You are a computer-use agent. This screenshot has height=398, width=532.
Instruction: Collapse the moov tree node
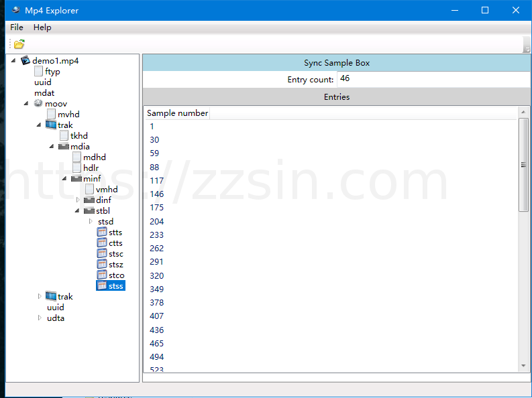[x=26, y=104]
